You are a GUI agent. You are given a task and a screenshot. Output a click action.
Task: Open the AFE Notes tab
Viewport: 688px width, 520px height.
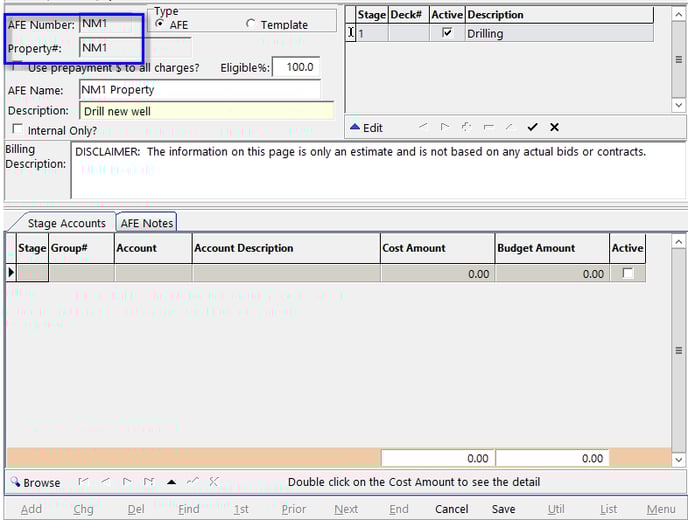click(x=147, y=223)
